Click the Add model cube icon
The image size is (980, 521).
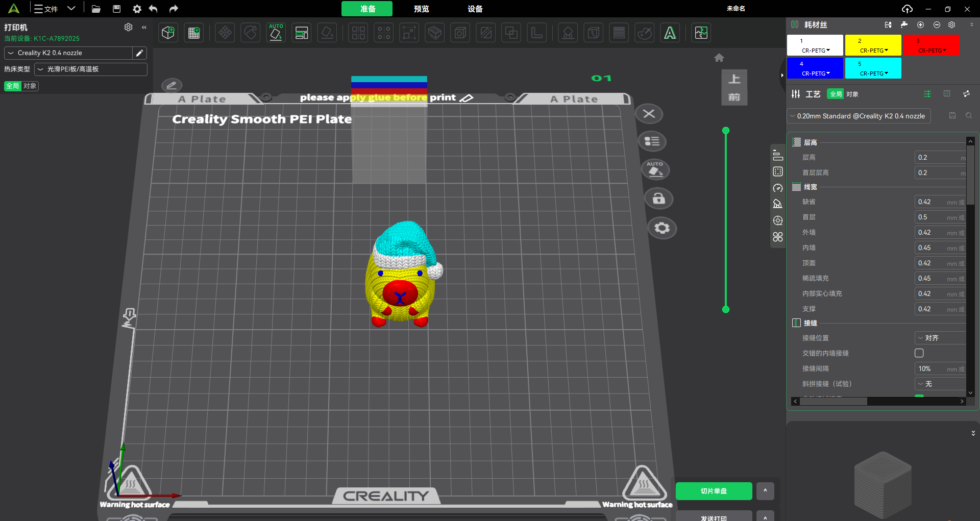(168, 33)
